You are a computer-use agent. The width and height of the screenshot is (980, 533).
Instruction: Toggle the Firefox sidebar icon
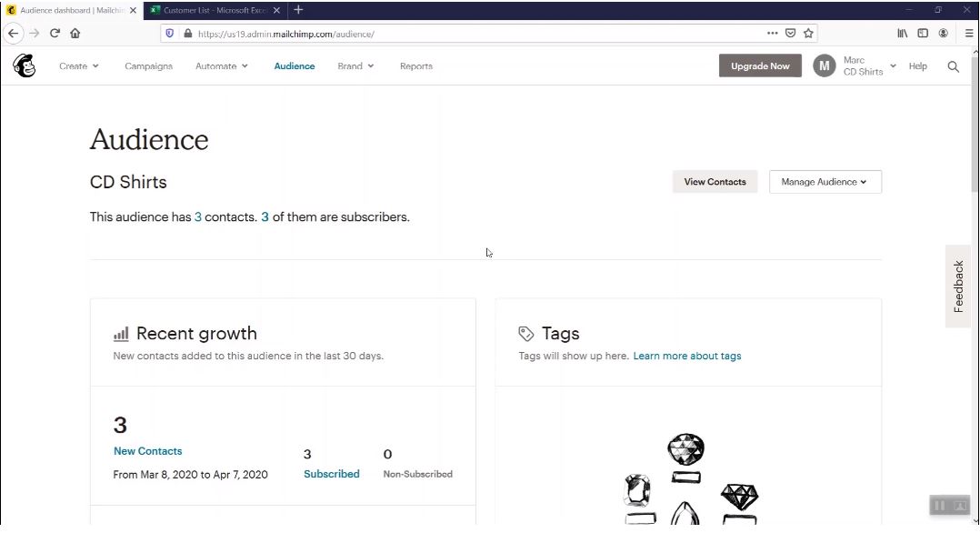[923, 33]
